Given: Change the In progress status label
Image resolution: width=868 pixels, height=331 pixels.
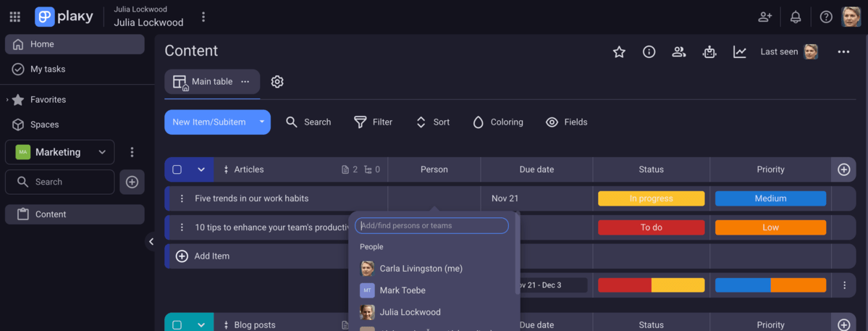Looking at the screenshot, I should click(x=651, y=198).
